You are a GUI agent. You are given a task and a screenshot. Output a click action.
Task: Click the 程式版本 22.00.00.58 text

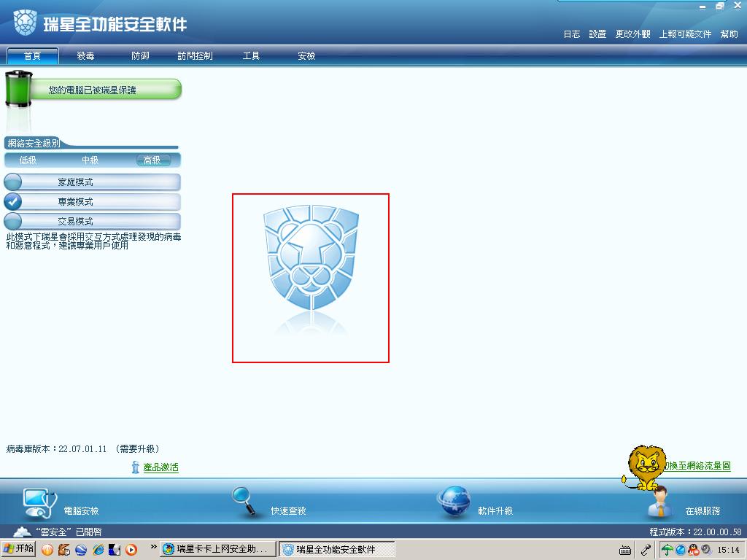coord(695,532)
